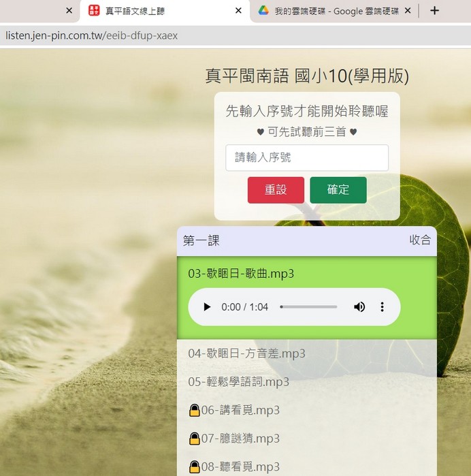
Task: Collapse the 第一課 section with 收合
Action: (420, 240)
